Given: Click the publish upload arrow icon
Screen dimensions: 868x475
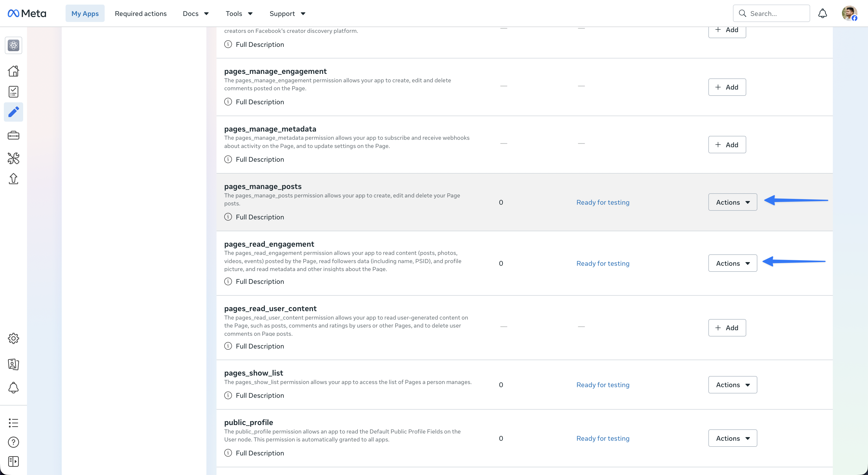Looking at the screenshot, I should pos(14,179).
